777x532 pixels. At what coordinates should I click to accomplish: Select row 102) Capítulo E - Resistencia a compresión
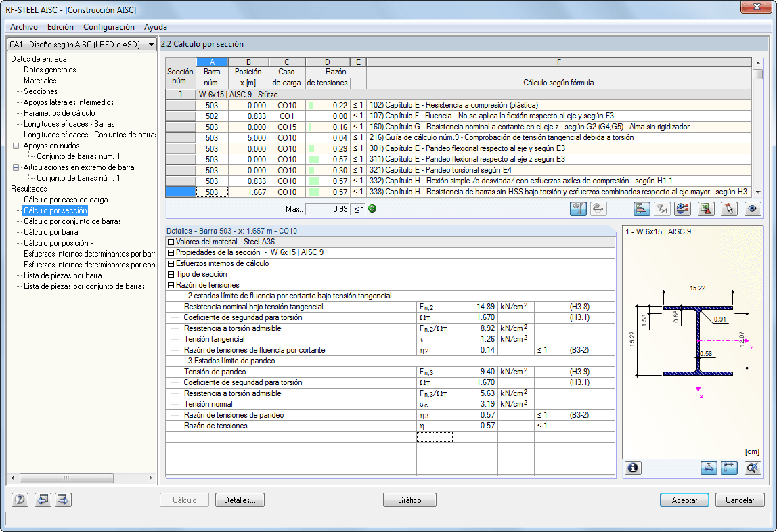click(458, 106)
